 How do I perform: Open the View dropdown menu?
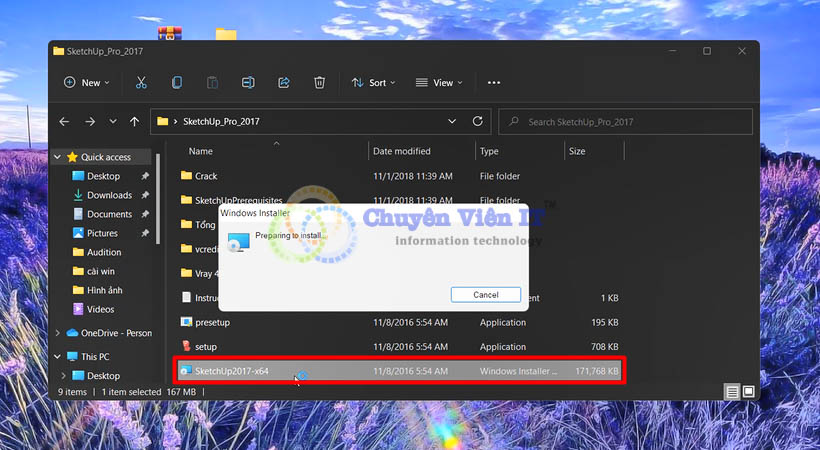pyautogui.click(x=439, y=83)
